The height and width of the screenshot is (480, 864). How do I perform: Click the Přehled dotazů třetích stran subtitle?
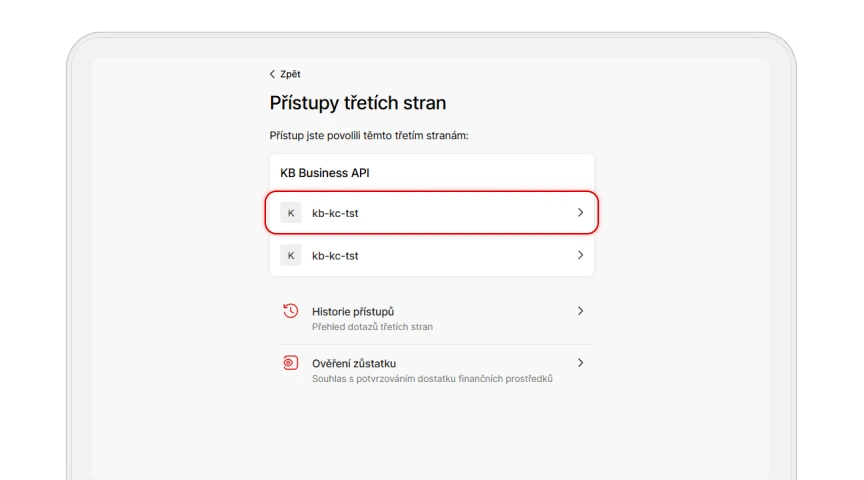(372, 327)
